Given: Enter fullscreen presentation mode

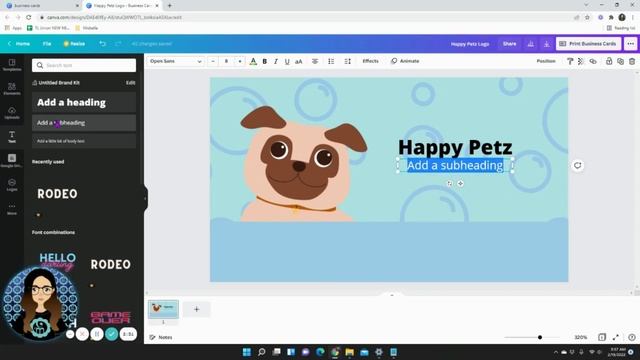Looking at the screenshot, I should 615,337.
